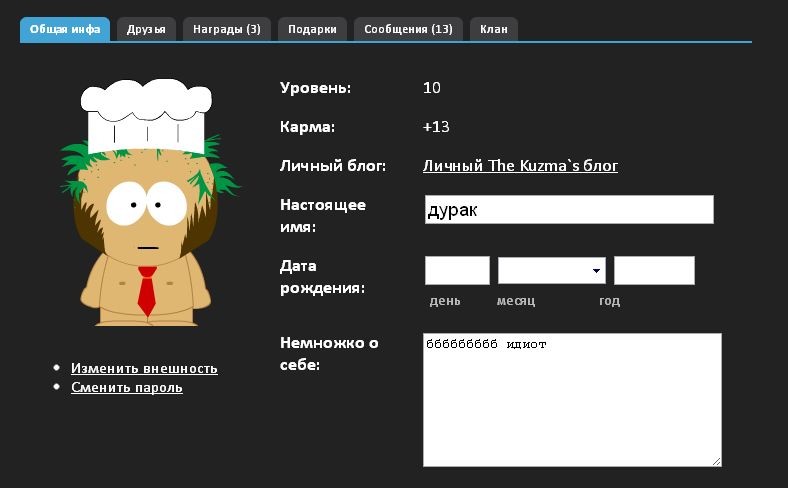This screenshot has height=488, width=788.
Task: Click the Карма: label
Action: (308, 127)
